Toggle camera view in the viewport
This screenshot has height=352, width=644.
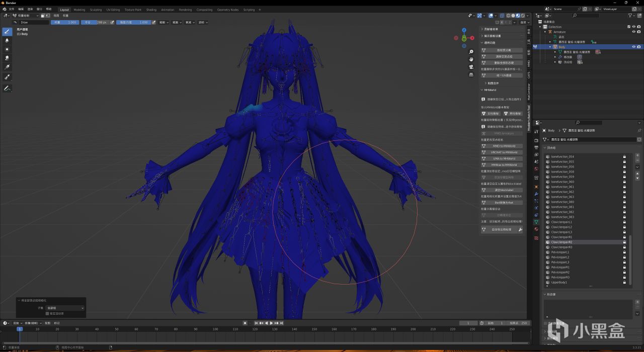click(471, 67)
